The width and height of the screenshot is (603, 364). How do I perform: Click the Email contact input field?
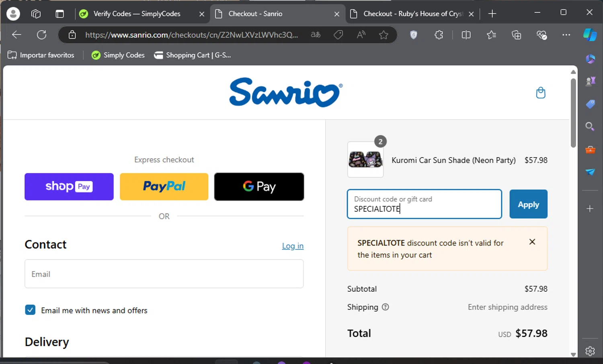[x=164, y=274]
